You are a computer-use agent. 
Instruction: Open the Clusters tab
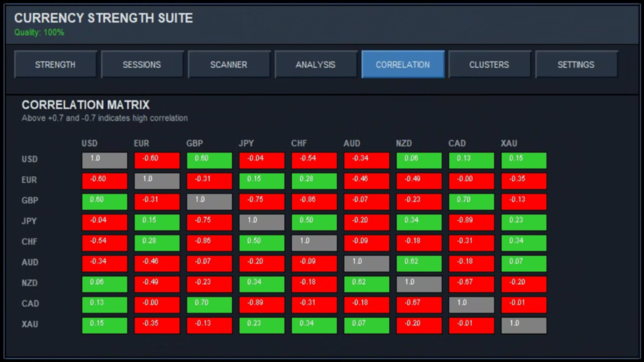click(489, 64)
